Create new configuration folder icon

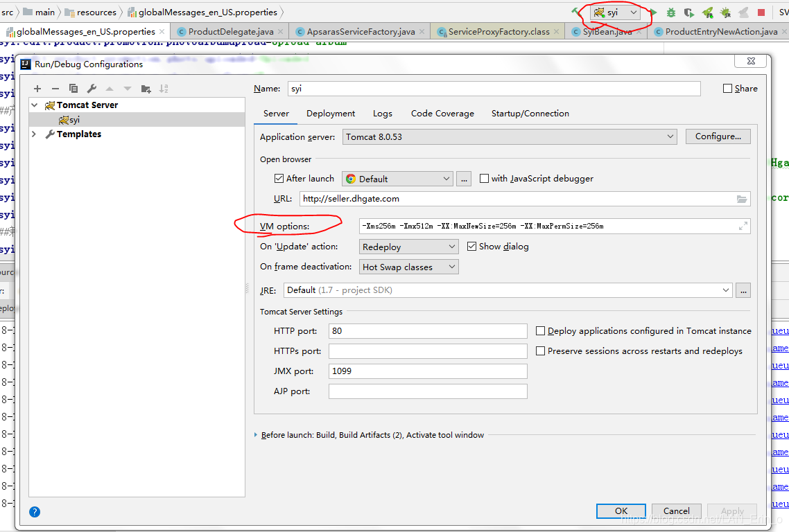tap(146, 89)
